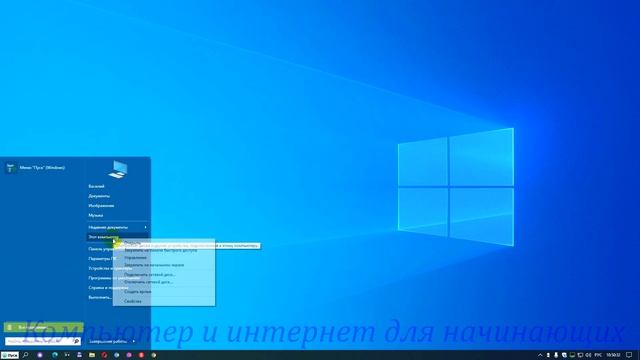Show hidden tray icons chevron

tap(540, 355)
